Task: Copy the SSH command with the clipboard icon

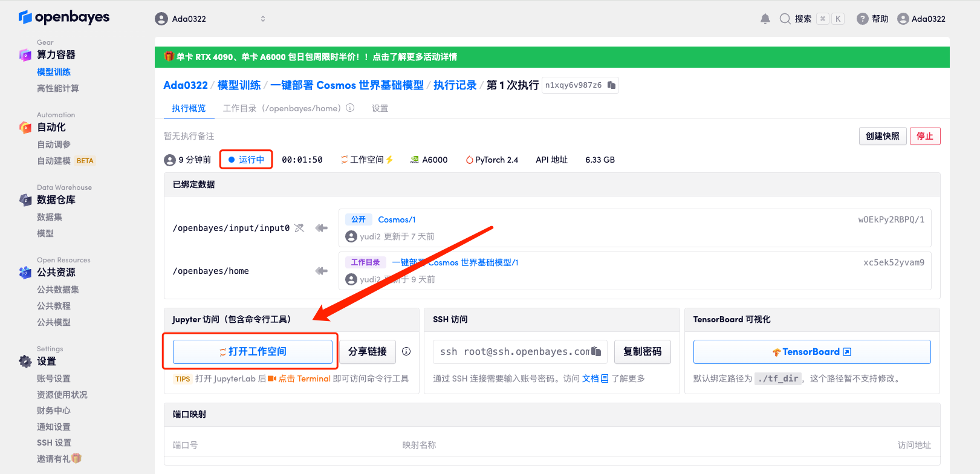Action: click(x=596, y=351)
